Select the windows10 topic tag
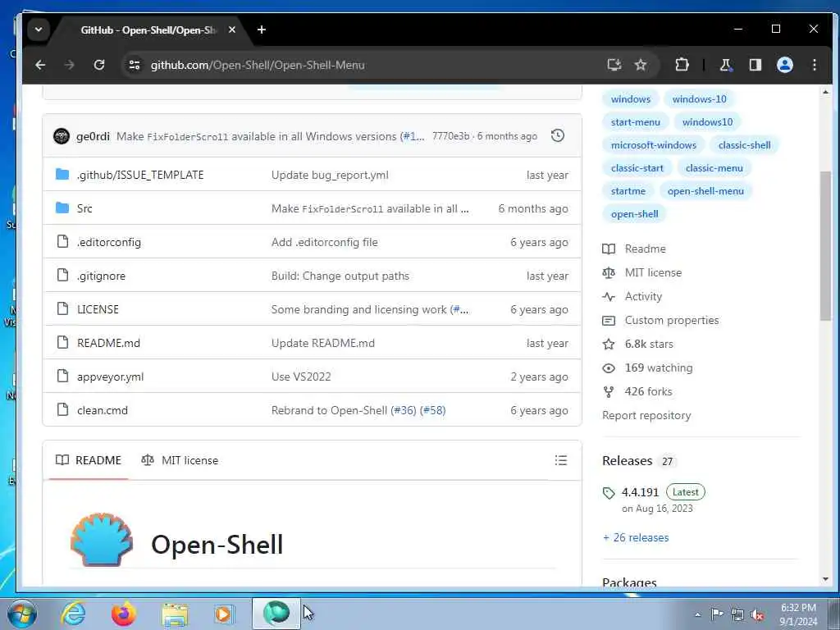Viewport: 840px width, 630px height. pos(707,122)
